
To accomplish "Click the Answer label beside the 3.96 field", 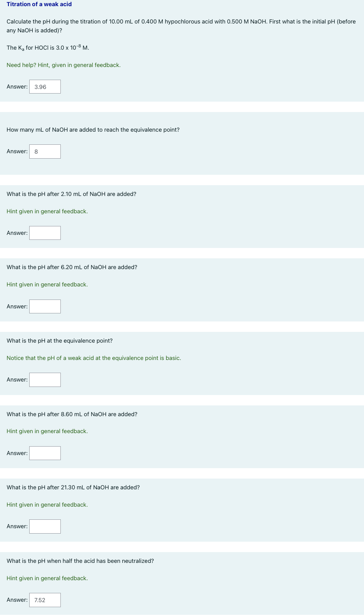I will (x=17, y=87).
